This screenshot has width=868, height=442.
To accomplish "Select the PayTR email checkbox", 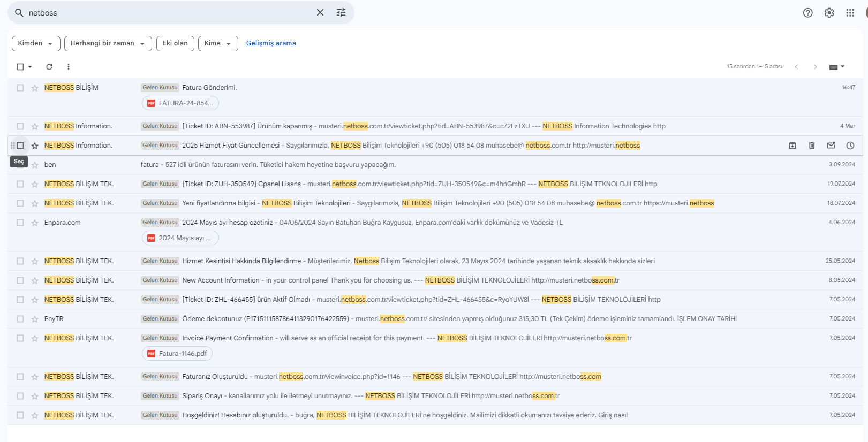I will (x=20, y=319).
